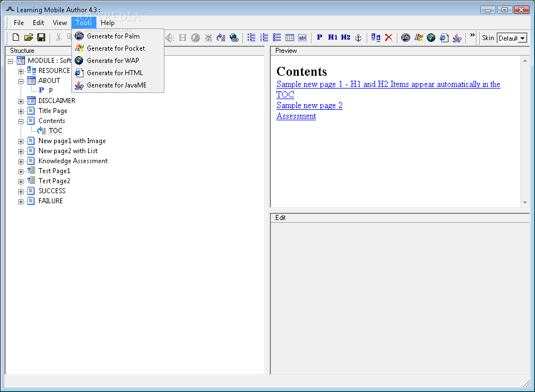Click the Cut scissors toolbar icon

tap(59, 37)
